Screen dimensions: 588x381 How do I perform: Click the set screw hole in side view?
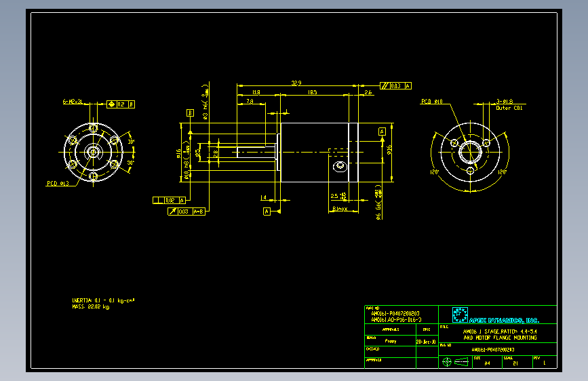click(x=340, y=165)
